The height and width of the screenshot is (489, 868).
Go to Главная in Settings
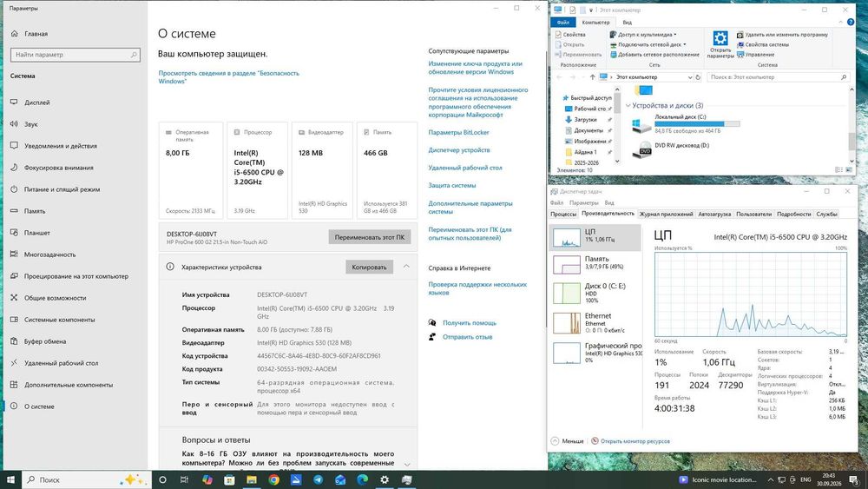pos(36,34)
